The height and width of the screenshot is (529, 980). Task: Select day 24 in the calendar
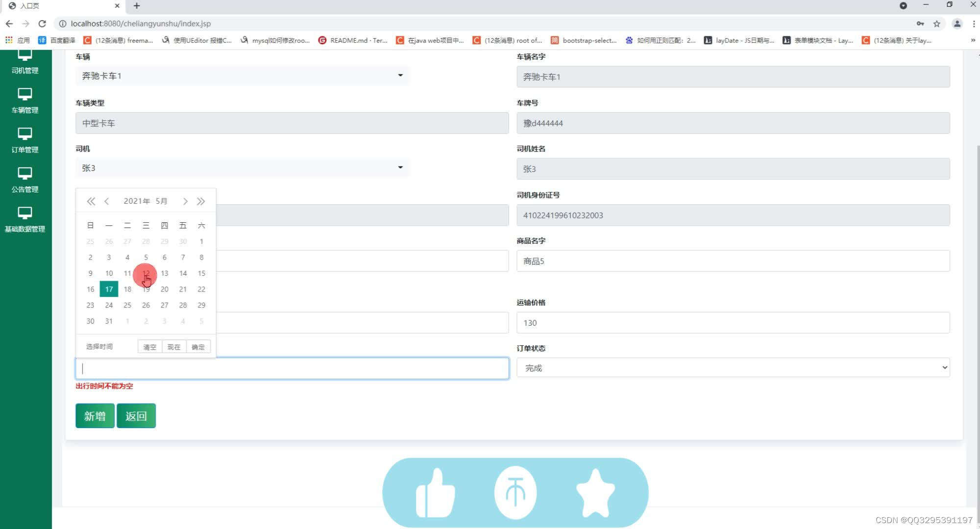click(109, 305)
